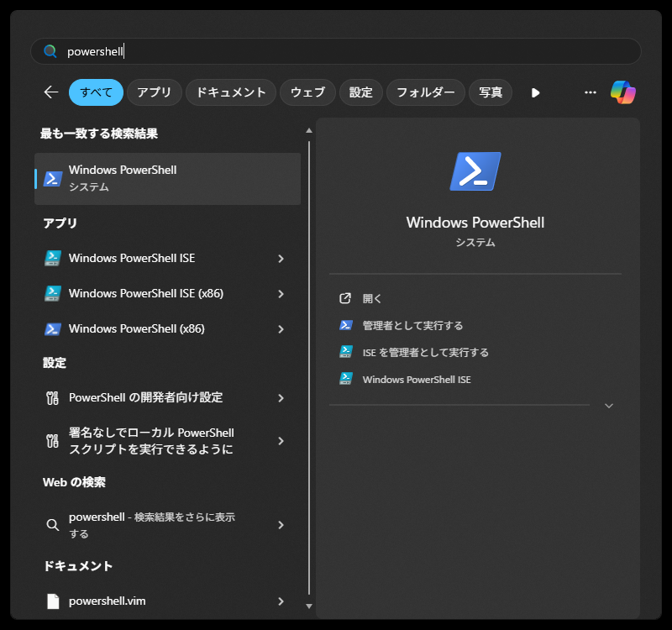Viewport: 672px width, 630px height.
Task: Click inside the powershell search input field
Action: pos(336,51)
